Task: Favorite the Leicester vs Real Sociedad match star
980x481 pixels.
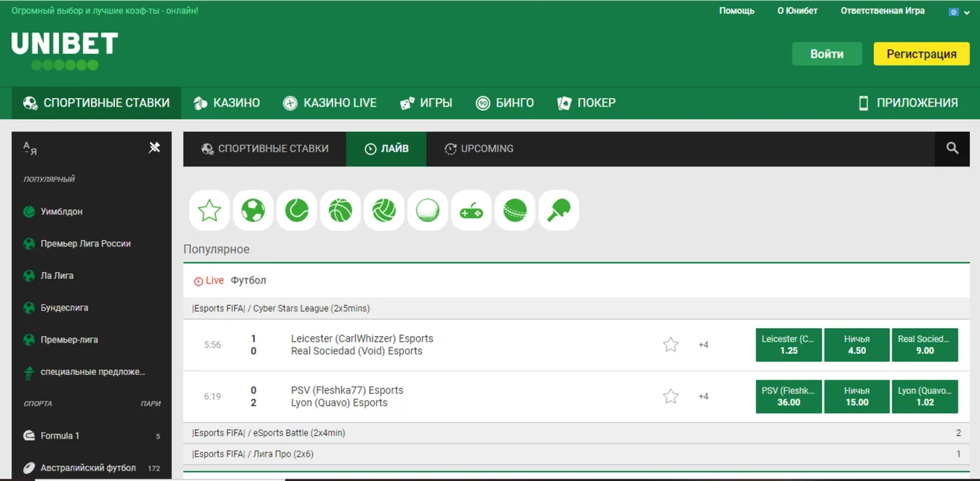Action: coord(671,345)
